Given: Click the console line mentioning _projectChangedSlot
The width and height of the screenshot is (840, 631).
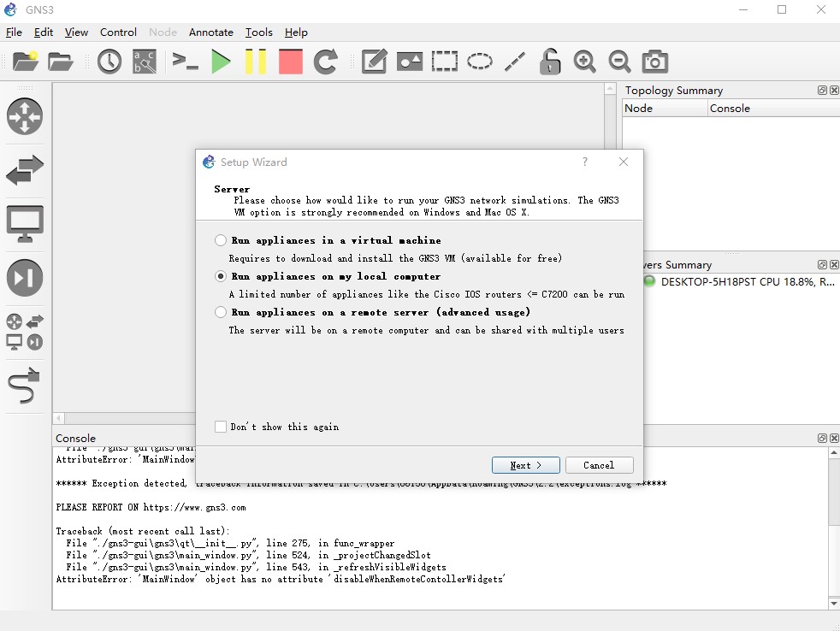Looking at the screenshot, I should coord(249,555).
